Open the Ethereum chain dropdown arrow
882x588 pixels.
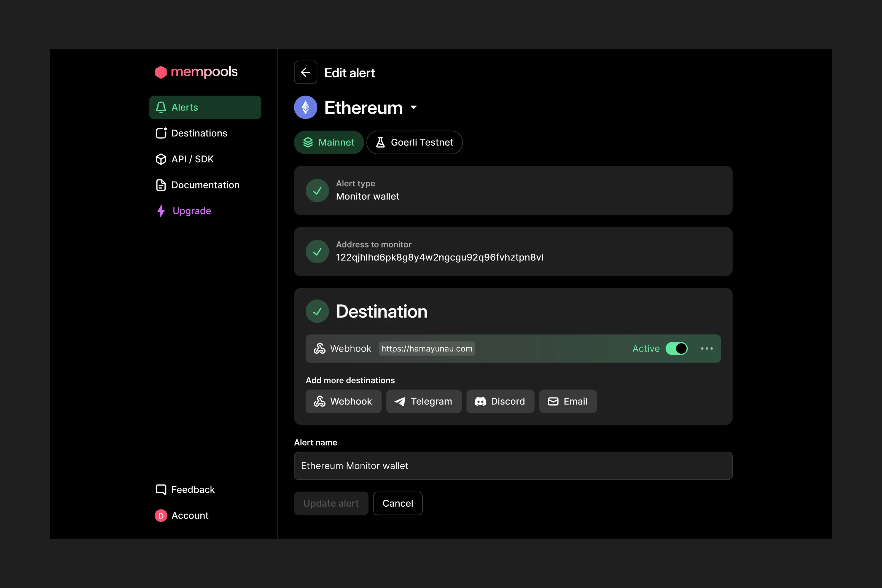(x=413, y=107)
